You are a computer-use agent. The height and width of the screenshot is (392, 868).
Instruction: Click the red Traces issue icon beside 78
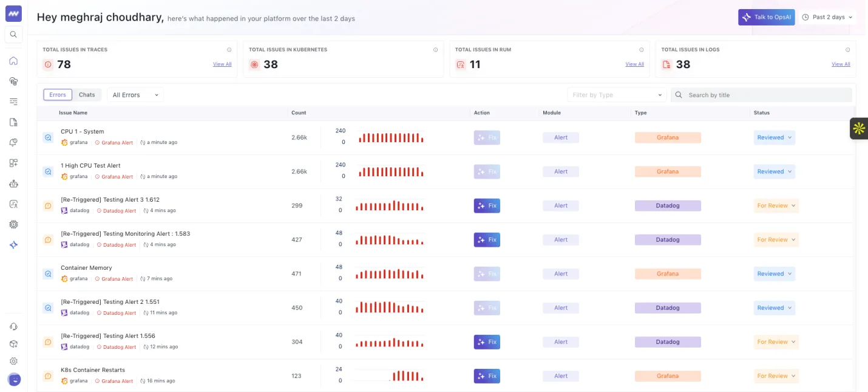pyautogui.click(x=48, y=64)
